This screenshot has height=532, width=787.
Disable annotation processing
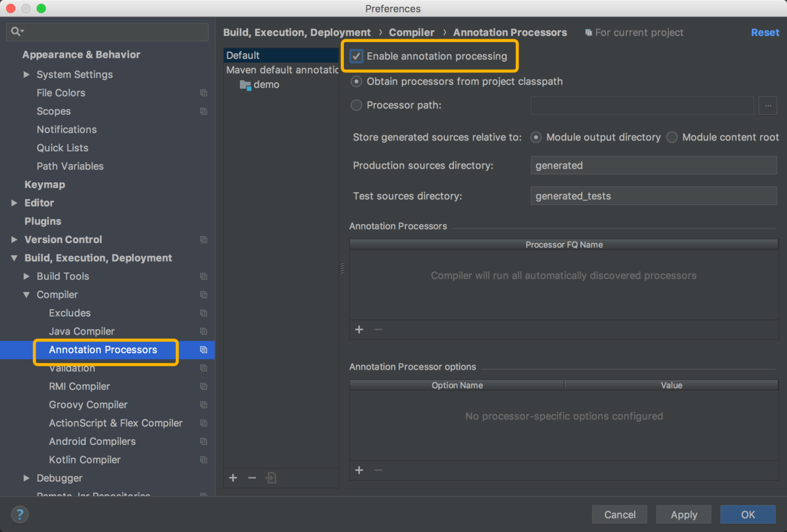356,56
